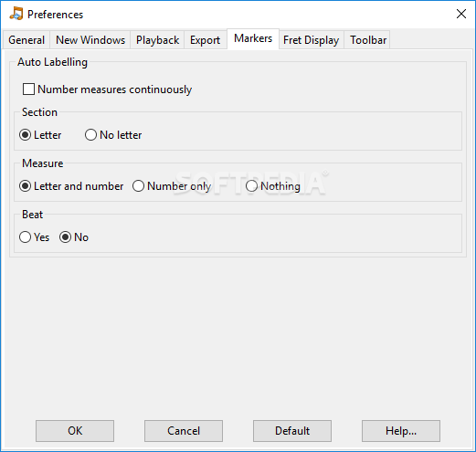Click the Markers tab
This screenshot has height=452, width=476.
253,38
